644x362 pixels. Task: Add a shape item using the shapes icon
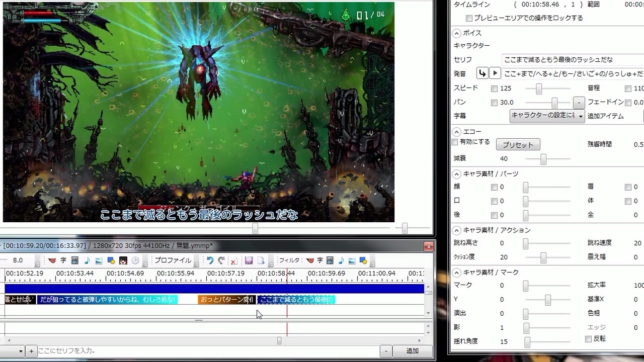(x=111, y=260)
